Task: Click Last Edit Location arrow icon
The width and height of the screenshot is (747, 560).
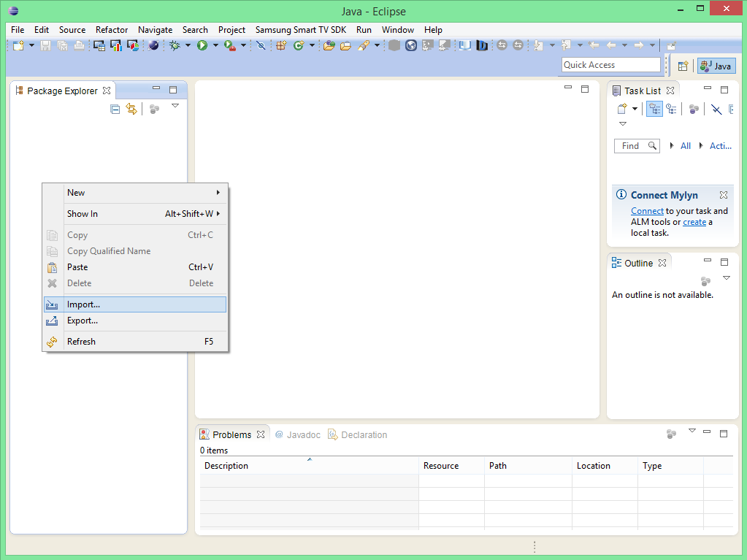Action: [x=594, y=46]
